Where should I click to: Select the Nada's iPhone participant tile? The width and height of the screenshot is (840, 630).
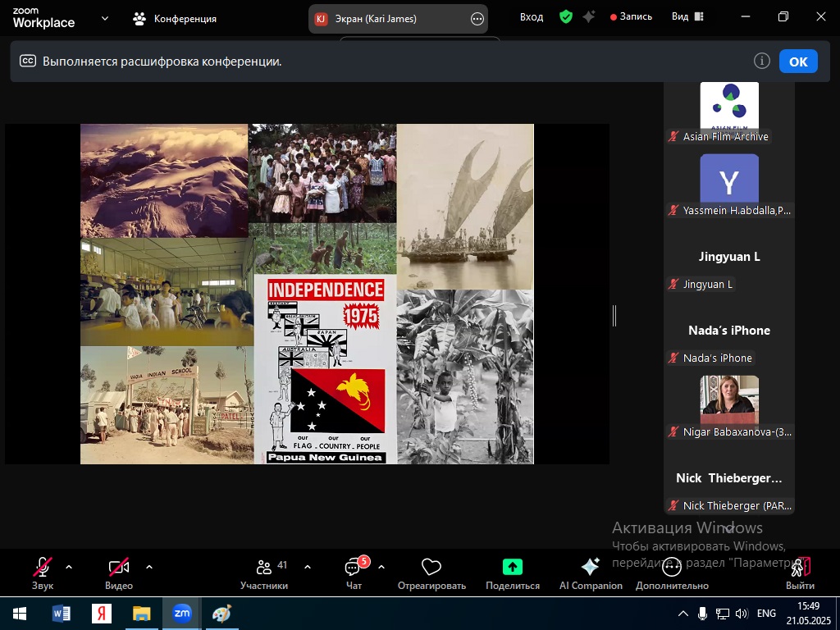click(x=729, y=333)
